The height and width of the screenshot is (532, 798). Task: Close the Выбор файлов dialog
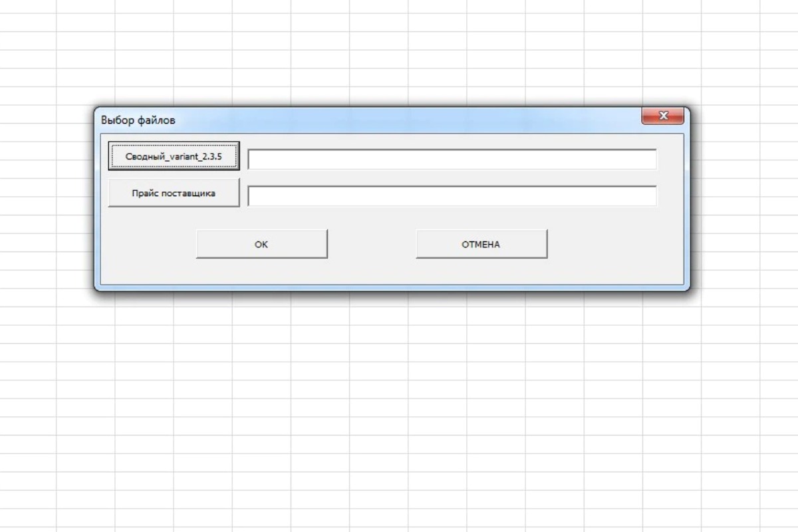tap(662, 116)
